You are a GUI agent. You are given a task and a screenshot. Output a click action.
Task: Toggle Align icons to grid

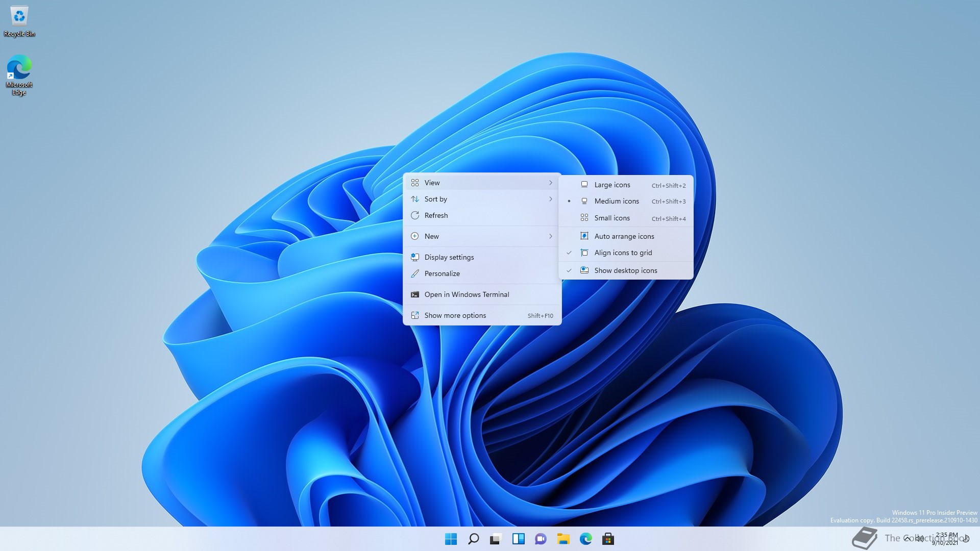(623, 253)
